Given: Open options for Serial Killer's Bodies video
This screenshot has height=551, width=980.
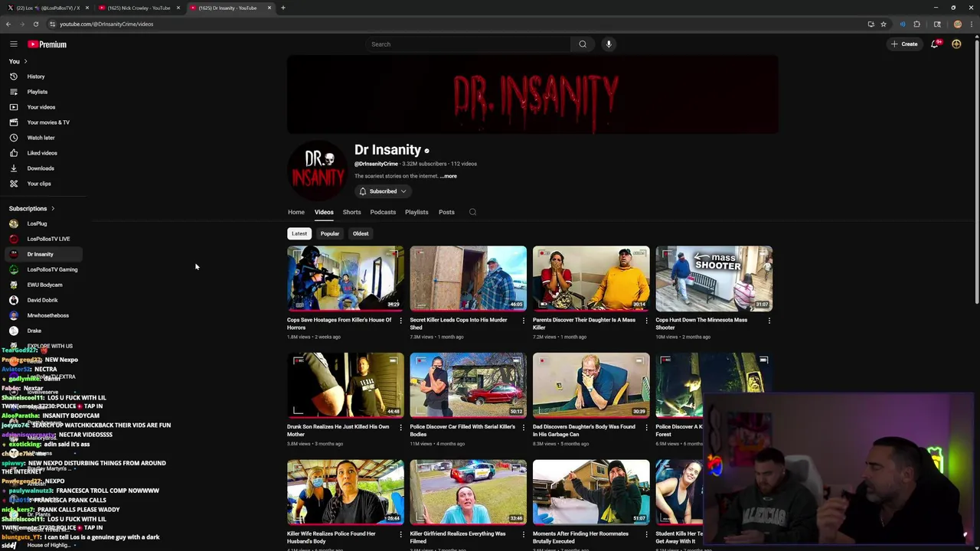Looking at the screenshot, I should [x=524, y=428].
